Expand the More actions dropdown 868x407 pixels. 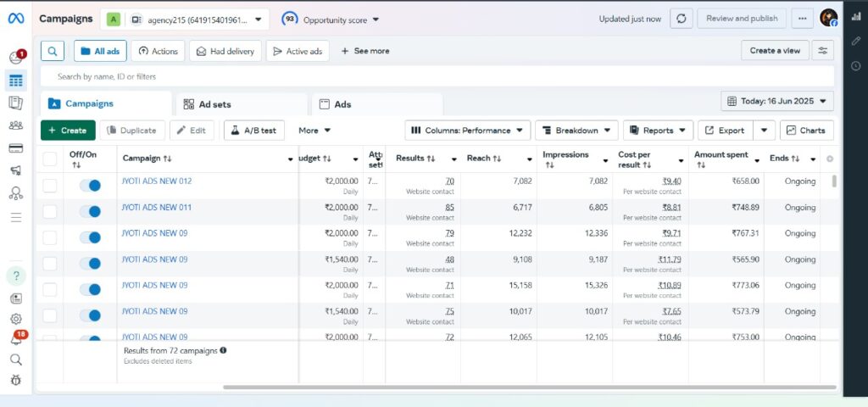pyautogui.click(x=314, y=130)
